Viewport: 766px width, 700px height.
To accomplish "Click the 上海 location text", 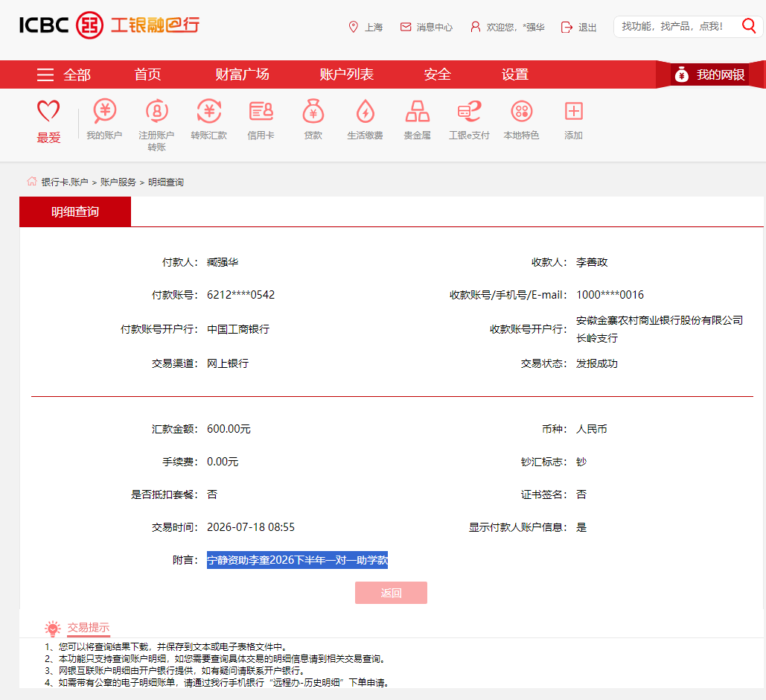I will (x=374, y=28).
